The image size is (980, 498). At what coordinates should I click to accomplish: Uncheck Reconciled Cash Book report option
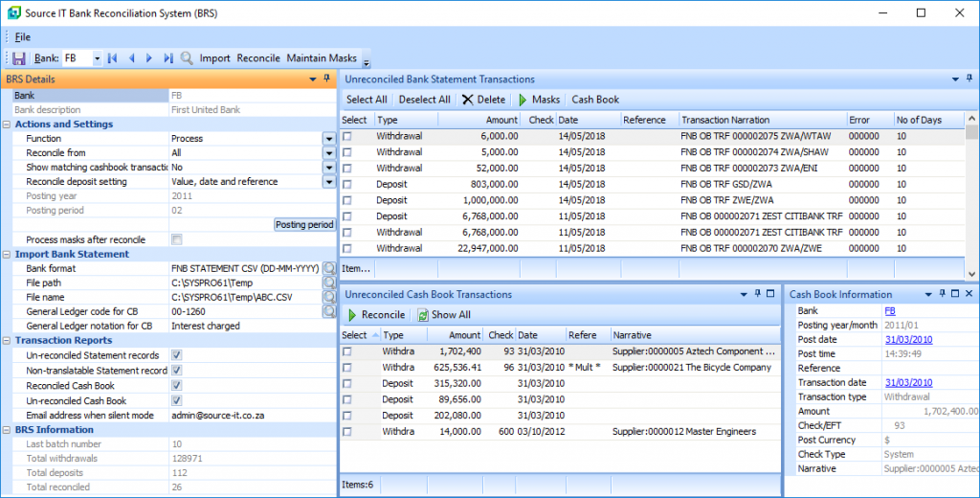pos(176,386)
